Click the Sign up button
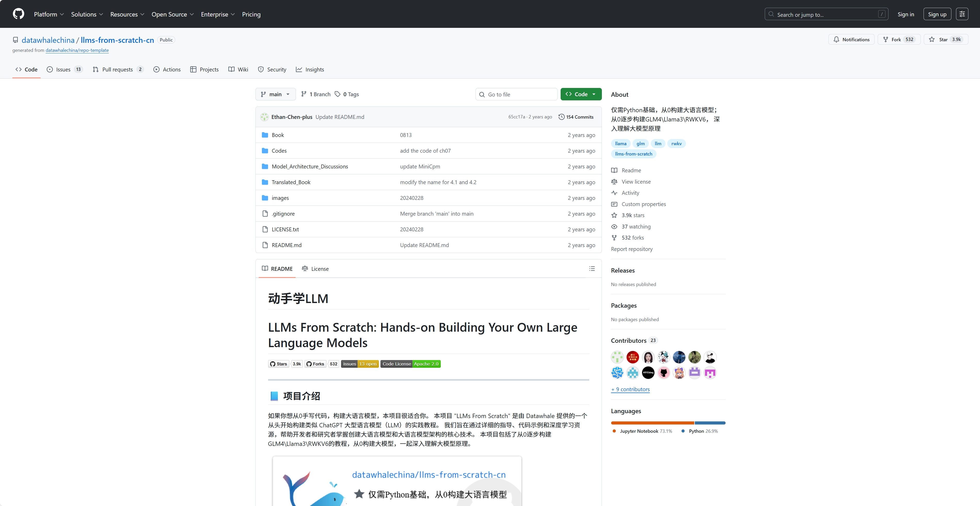Screen dimensions: 980x506 click(x=937, y=14)
